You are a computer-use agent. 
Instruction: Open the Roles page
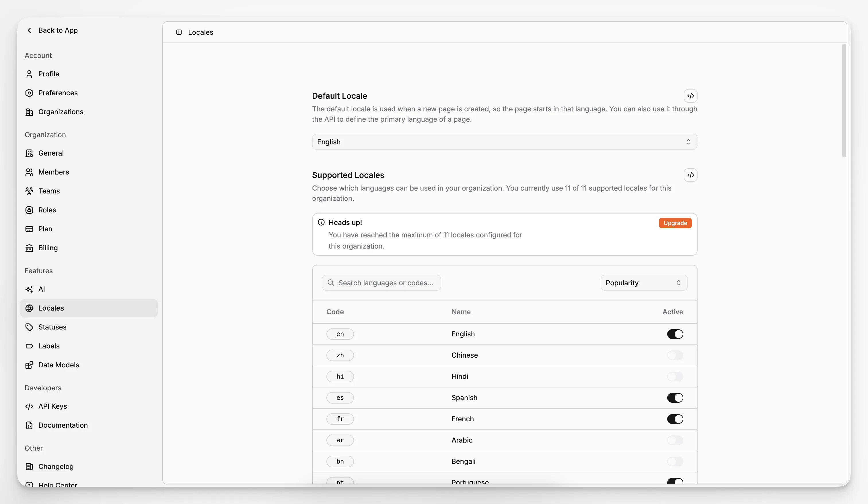coord(89,210)
